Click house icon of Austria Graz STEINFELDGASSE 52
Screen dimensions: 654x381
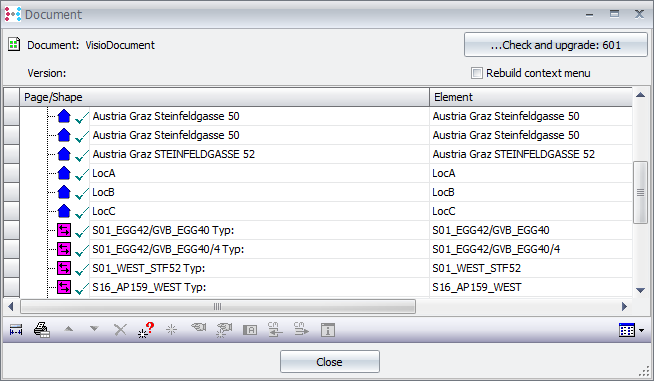click(64, 154)
